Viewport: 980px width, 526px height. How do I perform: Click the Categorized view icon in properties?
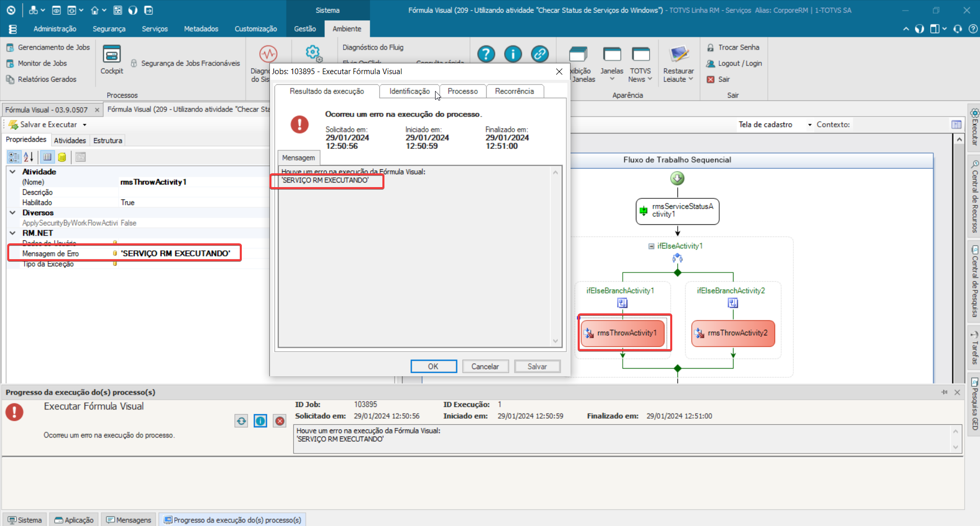(14, 157)
